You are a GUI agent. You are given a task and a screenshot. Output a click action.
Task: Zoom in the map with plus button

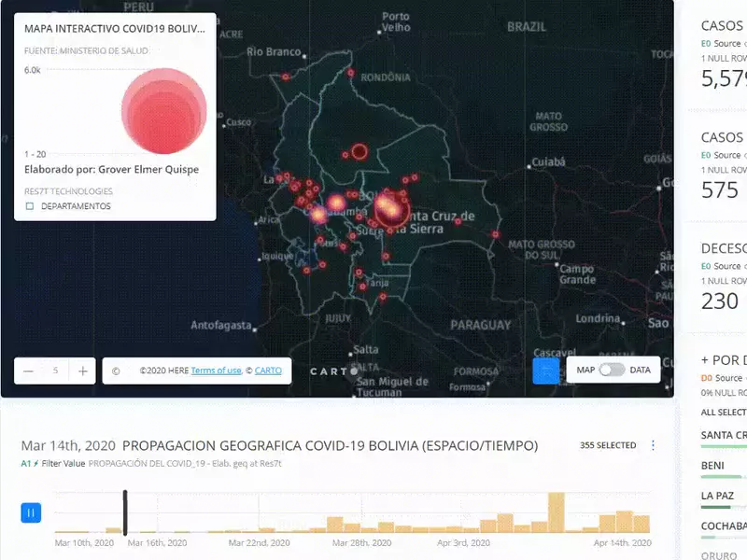pos(83,371)
